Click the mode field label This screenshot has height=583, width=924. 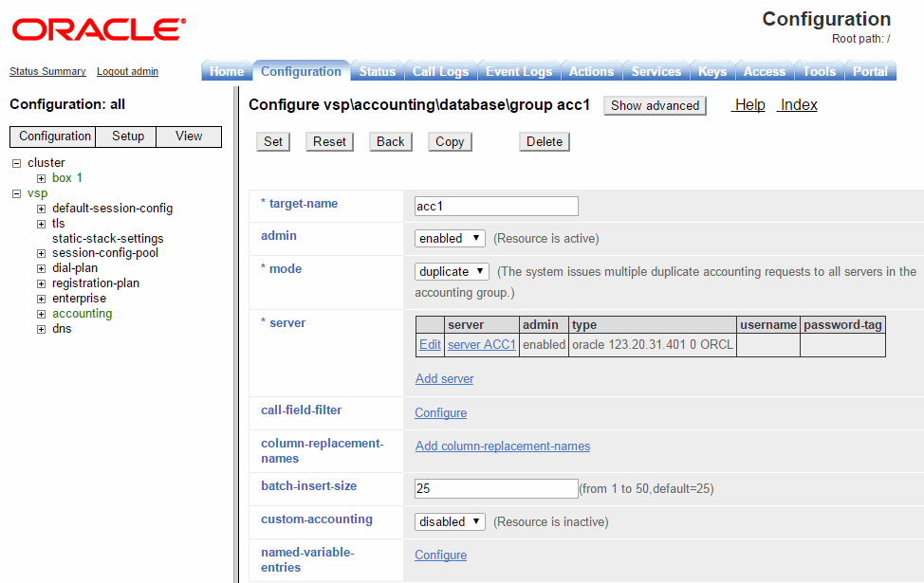tap(281, 268)
